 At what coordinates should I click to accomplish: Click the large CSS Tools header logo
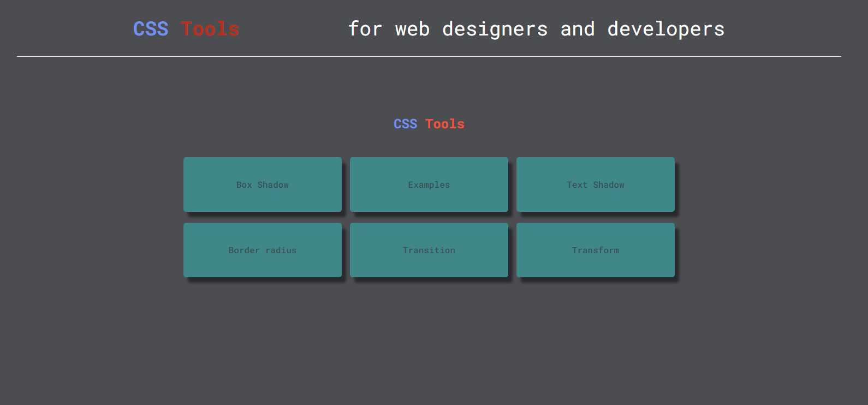[186, 29]
